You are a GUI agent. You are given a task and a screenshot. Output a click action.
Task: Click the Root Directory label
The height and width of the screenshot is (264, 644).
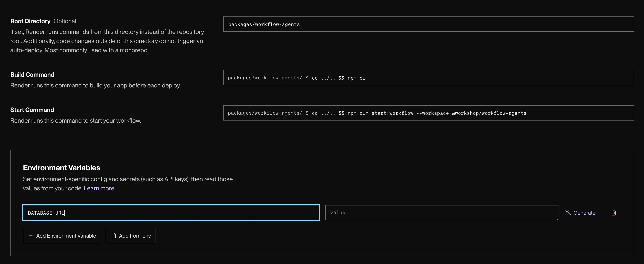[30, 21]
